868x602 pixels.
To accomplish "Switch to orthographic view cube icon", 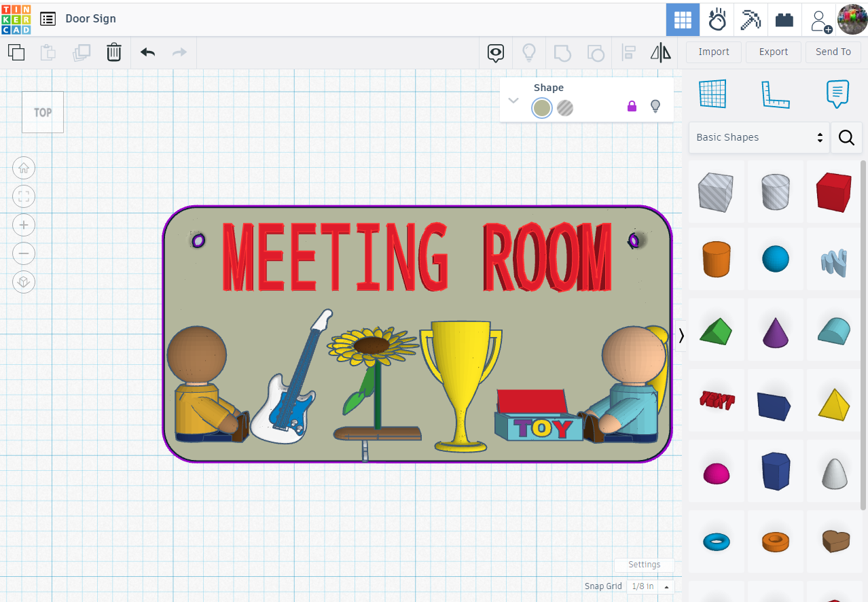I will (24, 282).
